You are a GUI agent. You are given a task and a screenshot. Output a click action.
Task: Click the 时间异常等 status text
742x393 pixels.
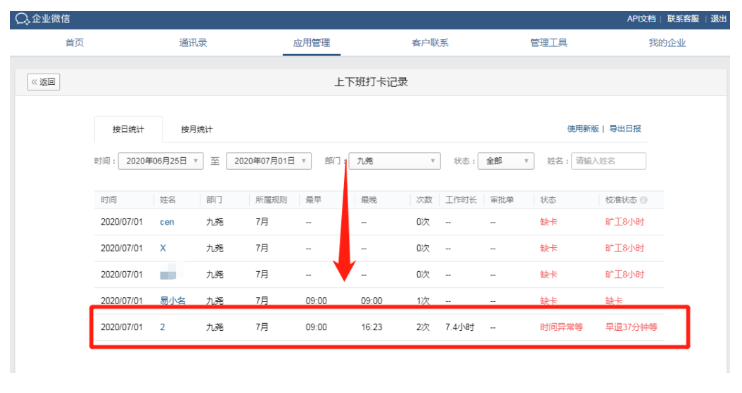(x=561, y=327)
